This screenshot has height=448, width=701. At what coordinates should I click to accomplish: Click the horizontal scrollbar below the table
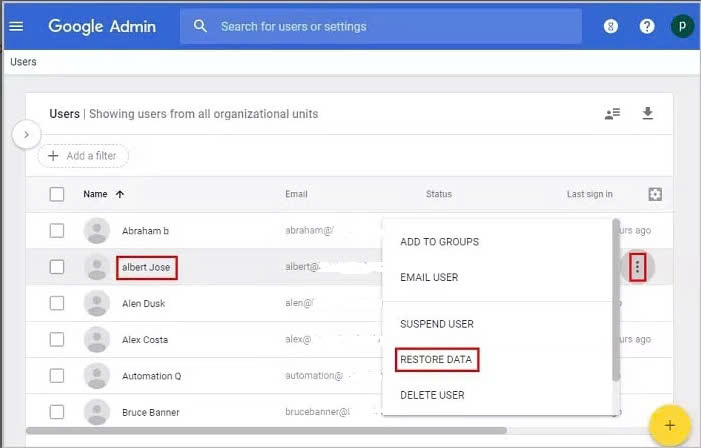tap(266, 431)
